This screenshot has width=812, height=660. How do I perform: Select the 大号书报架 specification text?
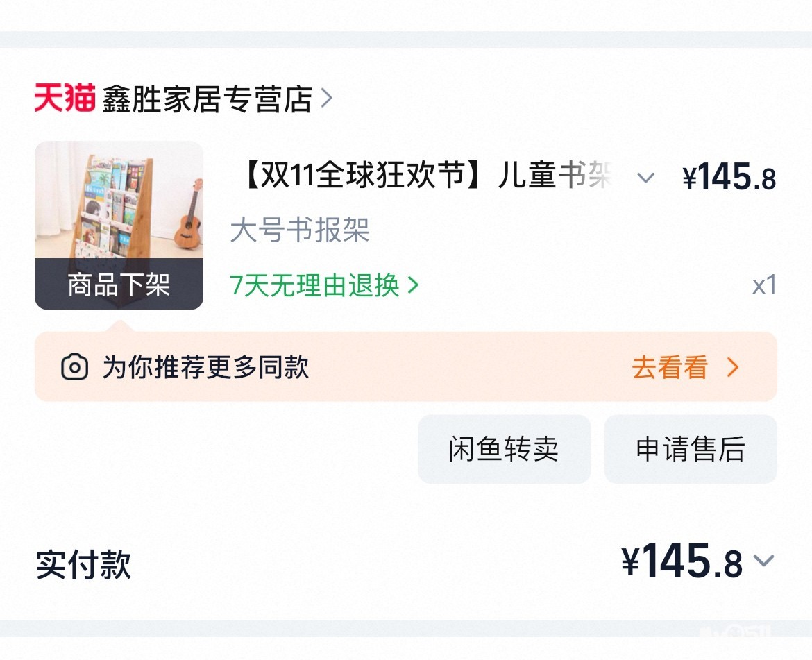tap(300, 230)
